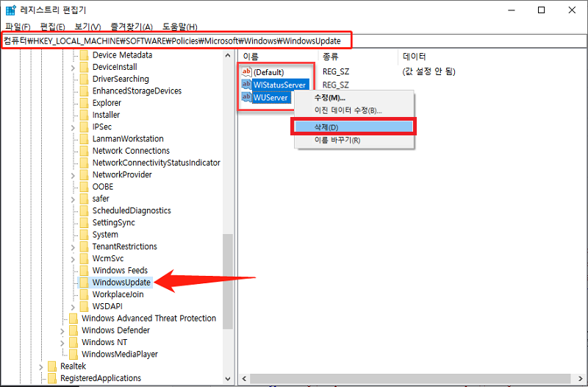Select the (Default) value string icon
The height and width of the screenshot is (387, 588).
(246, 71)
